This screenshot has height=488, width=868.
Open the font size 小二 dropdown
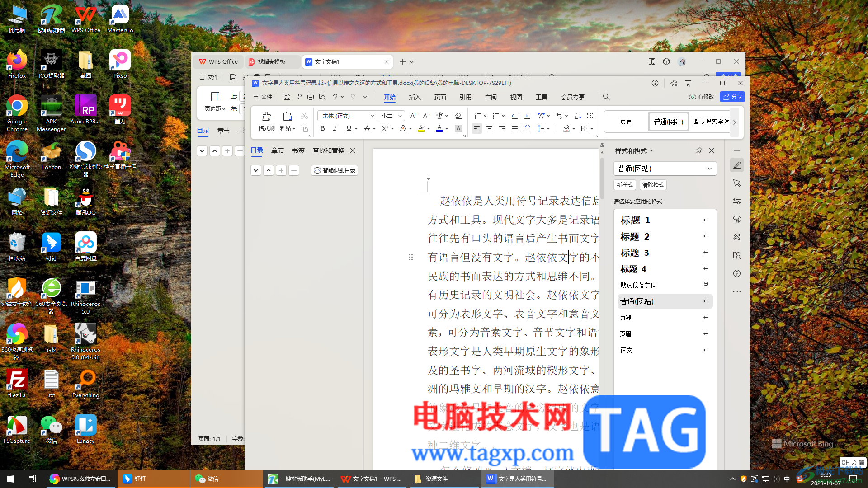400,116
